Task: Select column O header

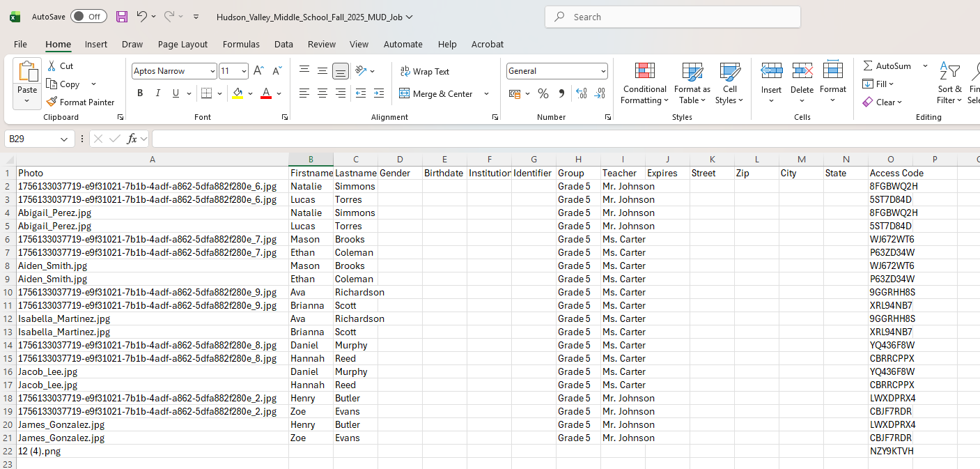Action: pyautogui.click(x=890, y=160)
